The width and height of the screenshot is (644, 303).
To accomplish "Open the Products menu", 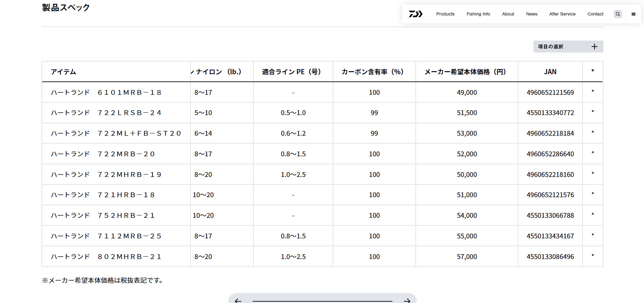I will [x=445, y=14].
